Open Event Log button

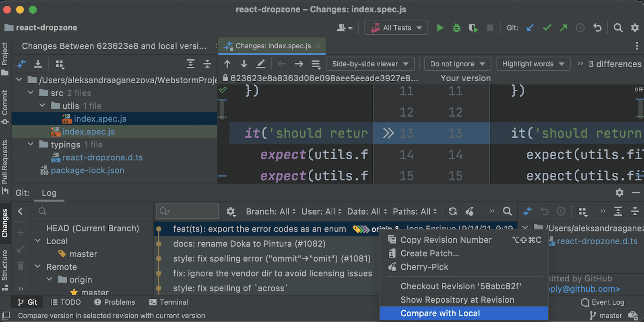(x=603, y=302)
